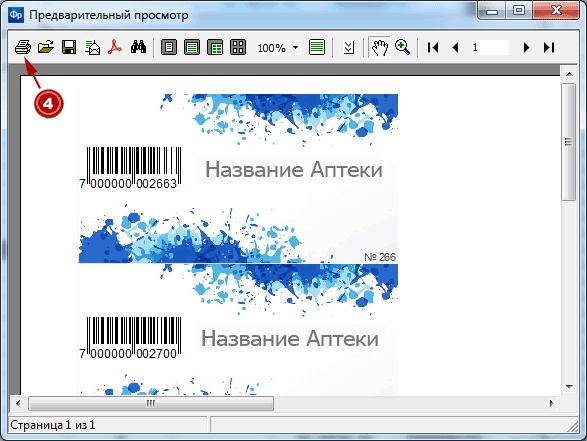This screenshot has width=587, height=441.
Task: Expand the zoom percentage dropdown arrow
Action: [x=295, y=48]
